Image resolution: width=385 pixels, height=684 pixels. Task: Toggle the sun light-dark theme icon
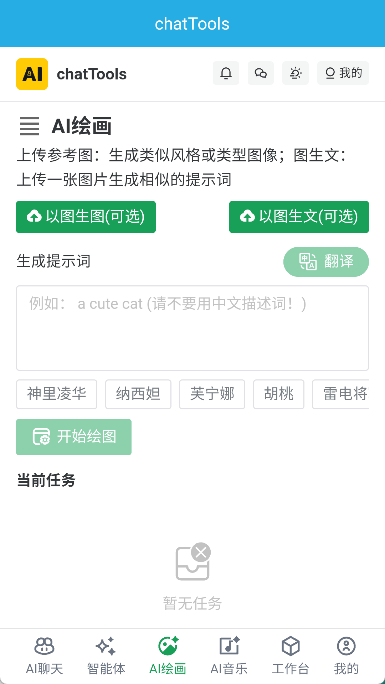pyautogui.click(x=296, y=73)
